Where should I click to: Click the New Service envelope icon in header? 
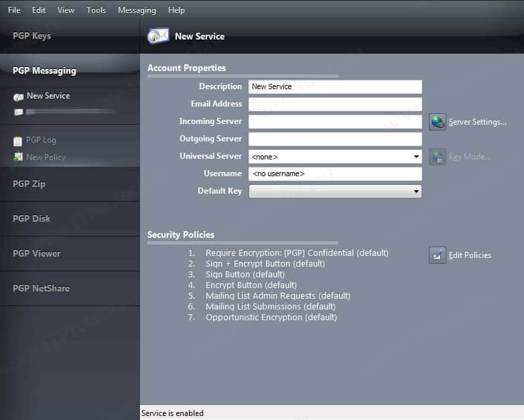pos(158,36)
